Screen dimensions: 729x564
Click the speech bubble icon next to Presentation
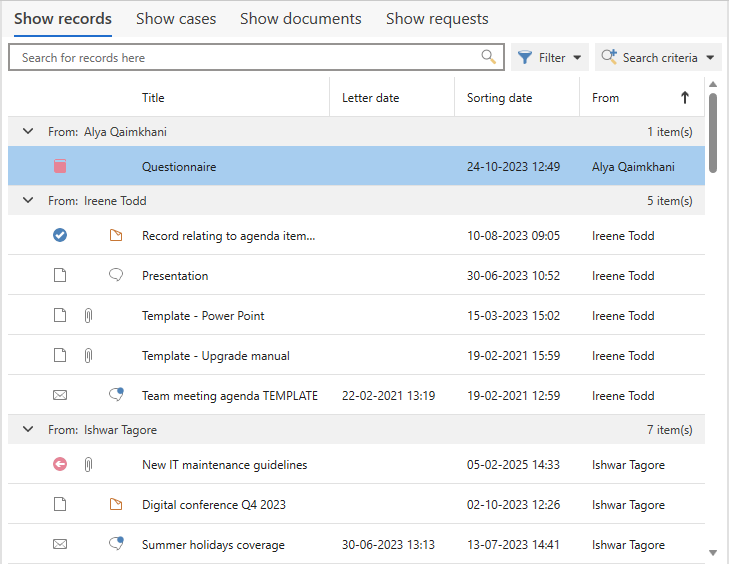[116, 276]
